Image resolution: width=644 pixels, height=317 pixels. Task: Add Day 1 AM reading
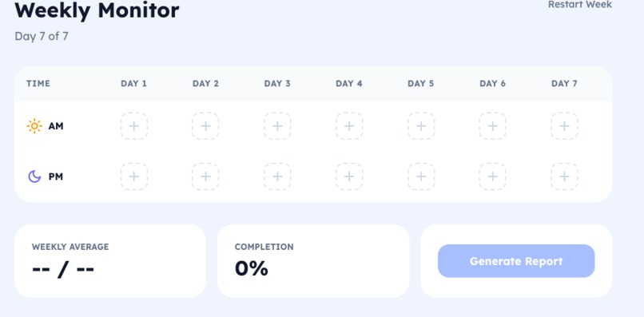134,126
